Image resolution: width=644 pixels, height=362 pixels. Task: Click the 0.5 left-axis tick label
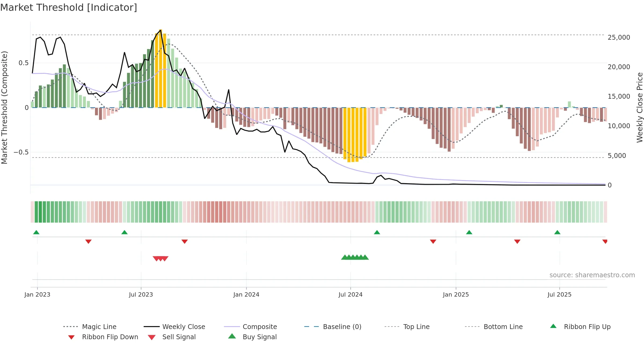pyautogui.click(x=24, y=63)
